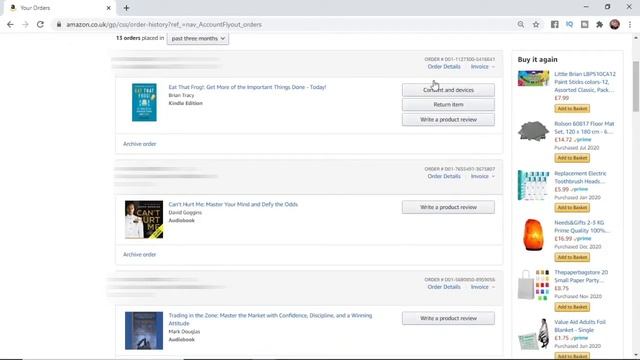Image resolution: width=640 pixels, height=360 pixels.
Task: Go back with browser back arrow
Action: (10, 24)
